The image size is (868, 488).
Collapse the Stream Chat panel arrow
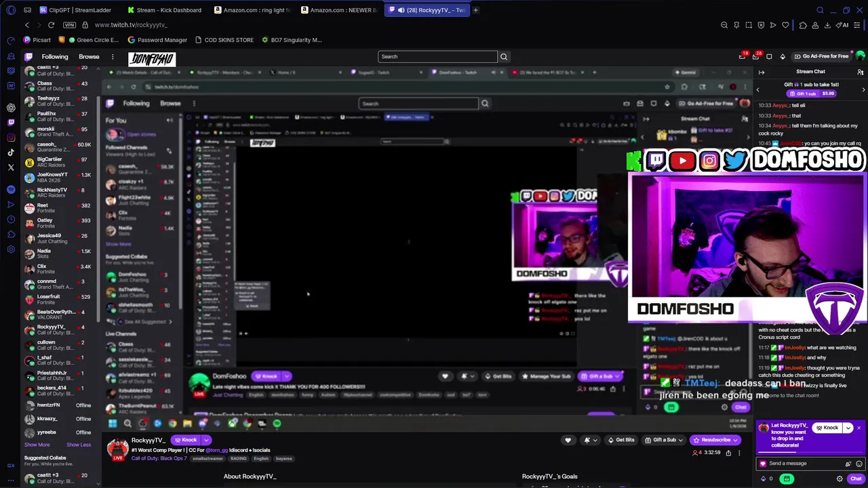[x=762, y=72]
